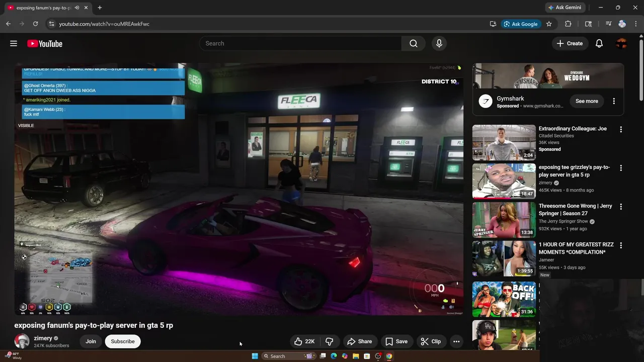The height and width of the screenshot is (362, 644).
Task: Open Threesome Gone Wrong Jerry Springer thumbnail
Action: 504,220
